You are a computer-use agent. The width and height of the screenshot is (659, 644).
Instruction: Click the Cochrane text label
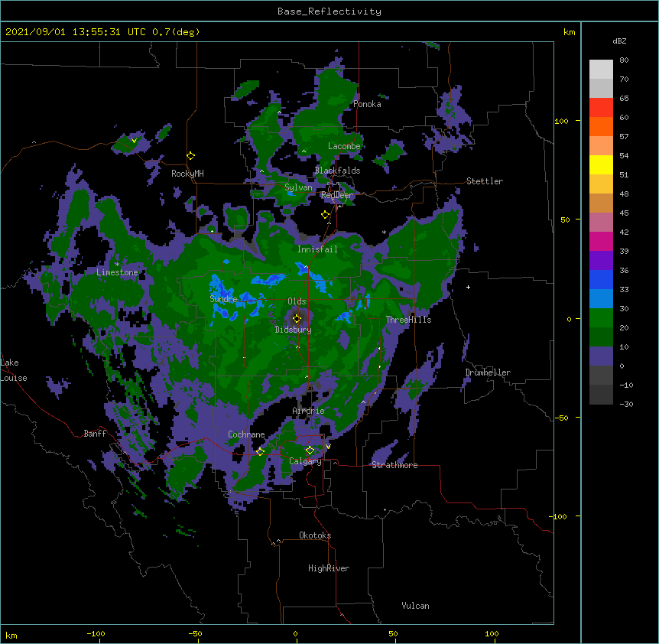[x=246, y=434]
